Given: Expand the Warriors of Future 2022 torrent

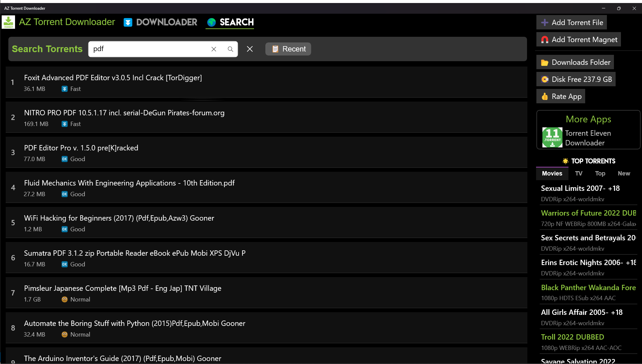Looking at the screenshot, I should (588, 213).
